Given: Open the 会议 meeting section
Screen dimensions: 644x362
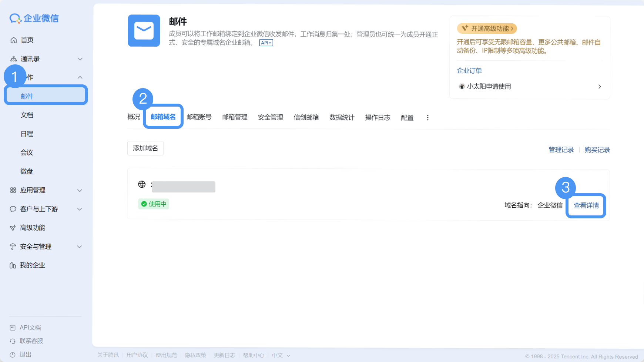Looking at the screenshot, I should click(27, 152).
